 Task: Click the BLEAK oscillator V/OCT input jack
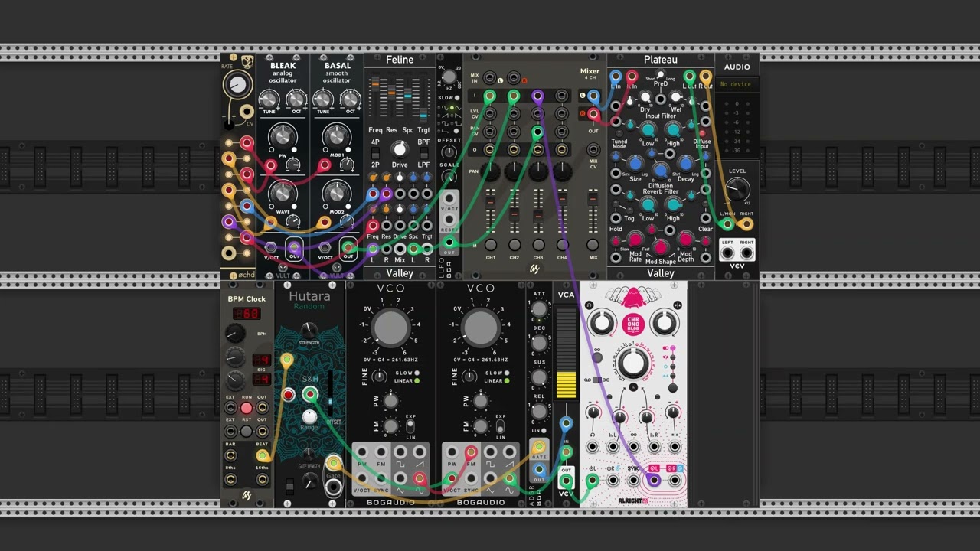[x=271, y=247]
